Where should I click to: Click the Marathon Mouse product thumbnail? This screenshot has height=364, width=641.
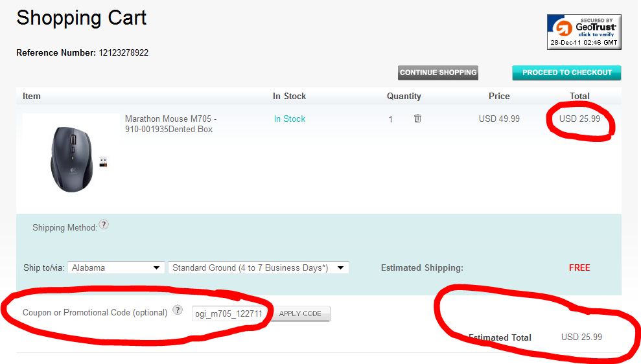71,159
